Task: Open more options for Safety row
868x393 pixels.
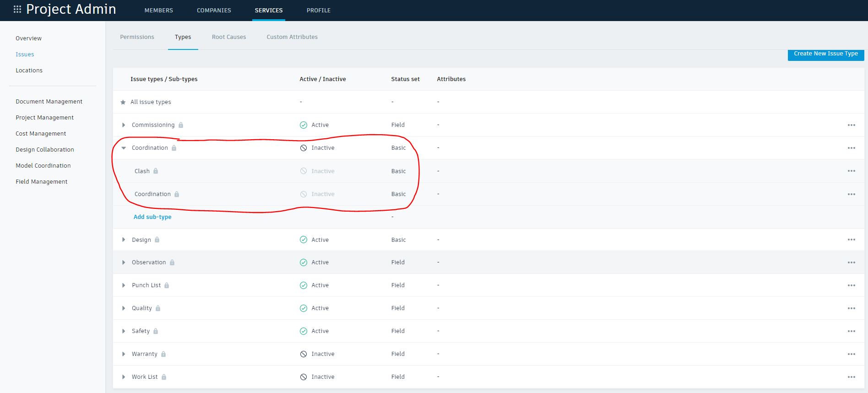Action: click(x=851, y=331)
